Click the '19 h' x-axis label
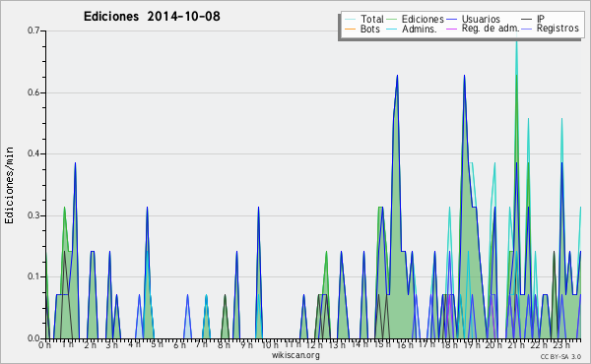Screen dimensions: 591x364 click(472, 344)
